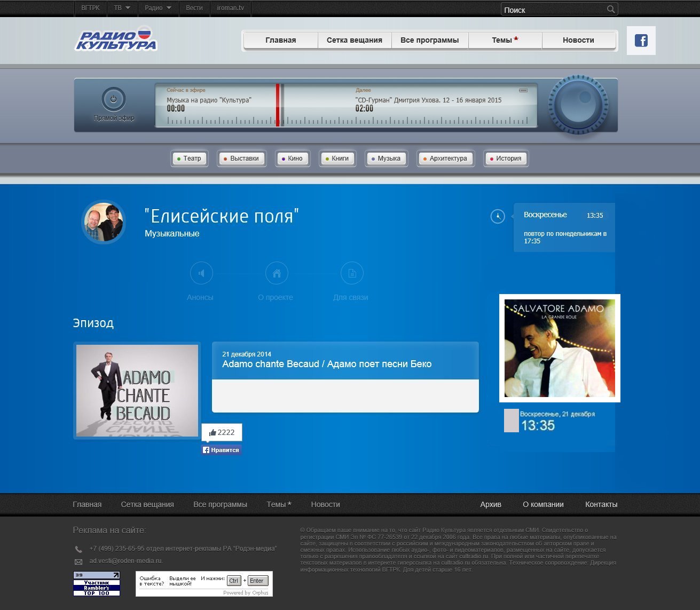Image resolution: width=700 pixels, height=610 pixels.
Task: Click the Orphus error report widget
Action: 204,584
